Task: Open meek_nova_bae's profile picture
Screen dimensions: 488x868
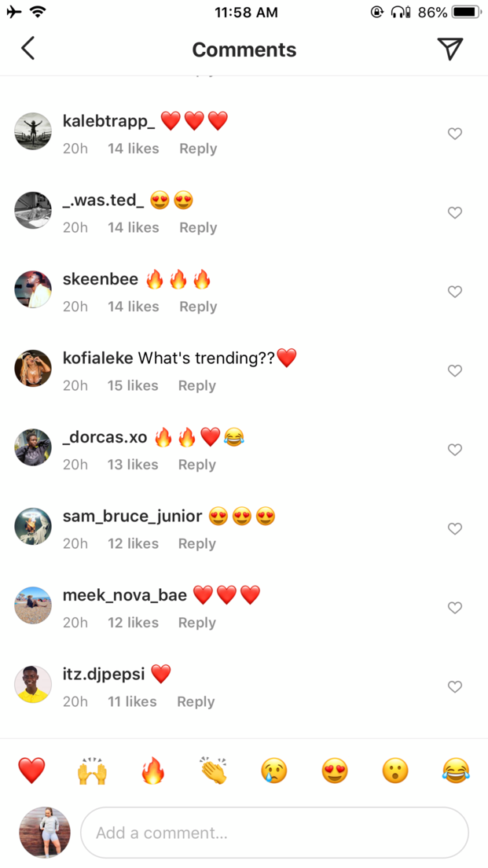Action: pos(33,605)
